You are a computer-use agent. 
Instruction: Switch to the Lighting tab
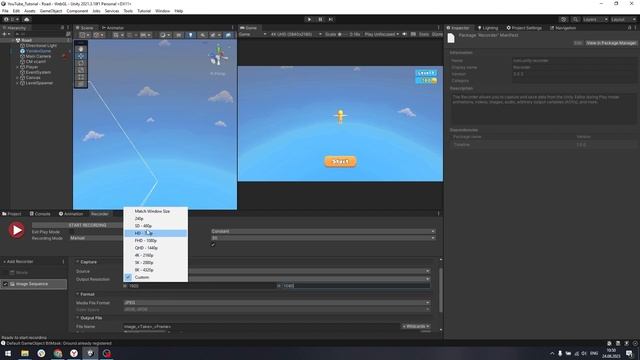488,28
